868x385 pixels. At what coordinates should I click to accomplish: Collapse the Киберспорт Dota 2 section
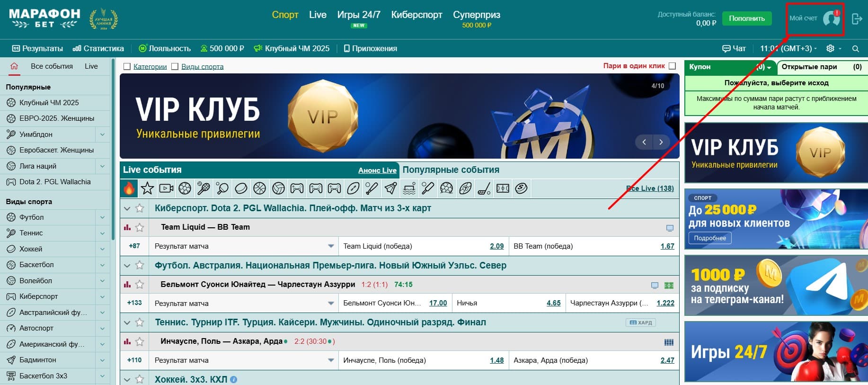tap(127, 208)
